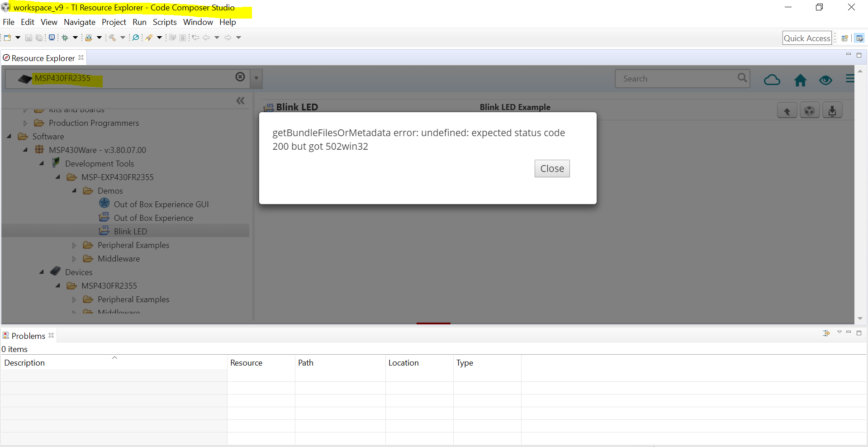
Task: Click the Resource Explorer scrollbar down arrow
Action: (860, 319)
